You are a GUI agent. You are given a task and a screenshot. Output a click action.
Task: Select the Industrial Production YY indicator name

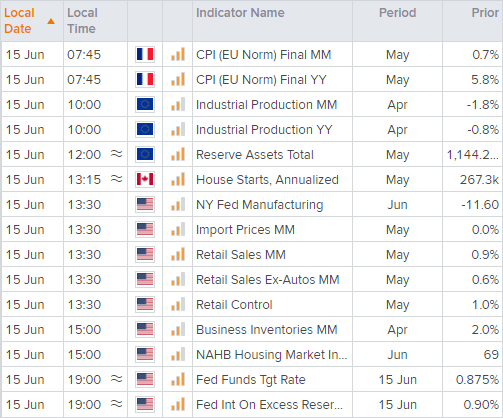(264, 130)
